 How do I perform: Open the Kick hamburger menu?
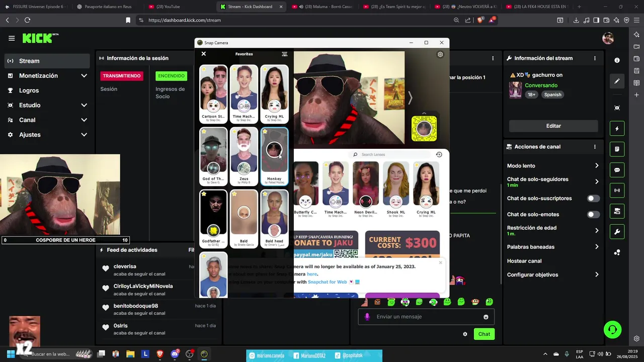[12, 38]
